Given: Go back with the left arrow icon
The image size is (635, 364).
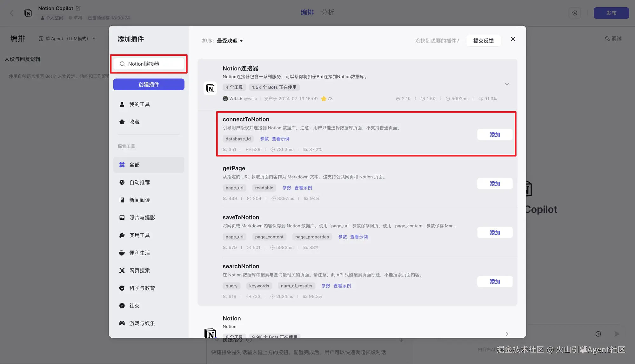Looking at the screenshot, I should coord(12,13).
